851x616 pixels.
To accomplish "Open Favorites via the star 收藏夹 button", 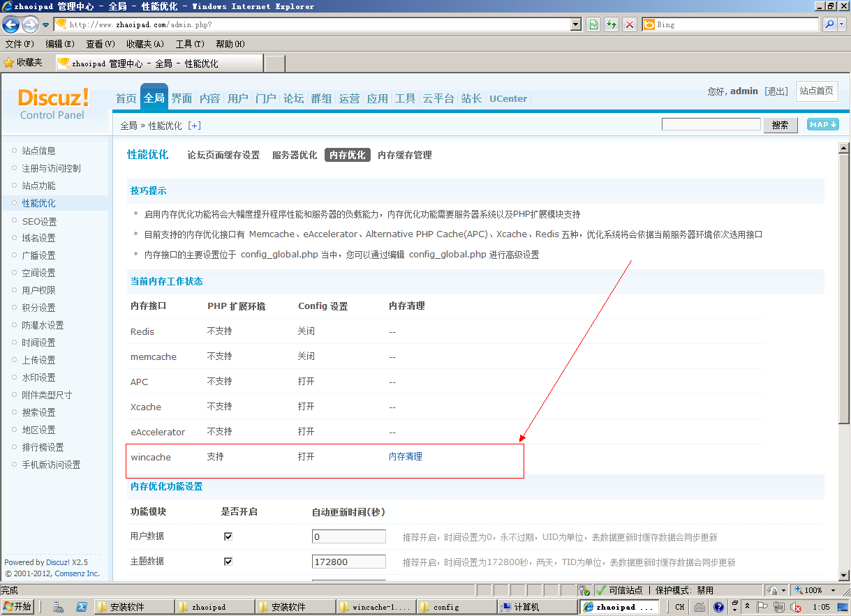I will pos(23,63).
